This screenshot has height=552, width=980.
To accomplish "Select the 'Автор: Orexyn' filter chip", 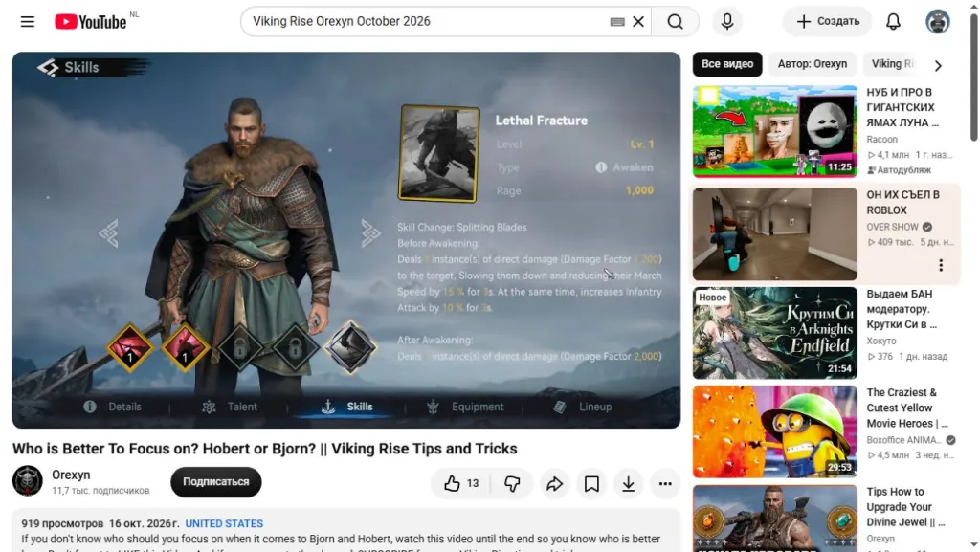I will tap(812, 64).
